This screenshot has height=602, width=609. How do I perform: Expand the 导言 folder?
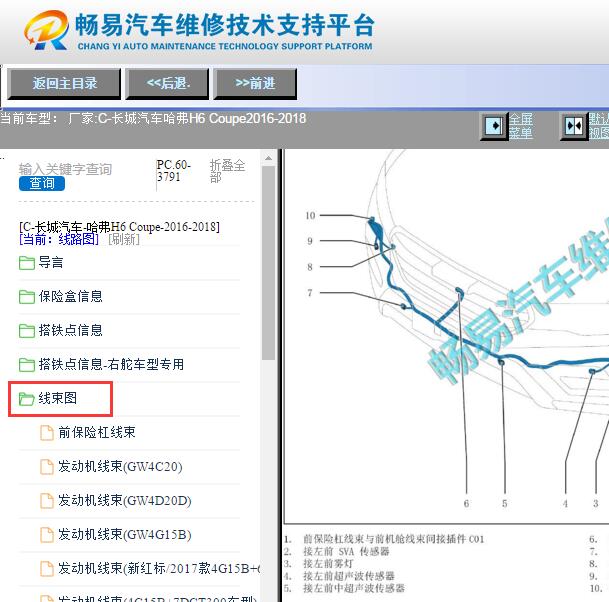click(51, 263)
